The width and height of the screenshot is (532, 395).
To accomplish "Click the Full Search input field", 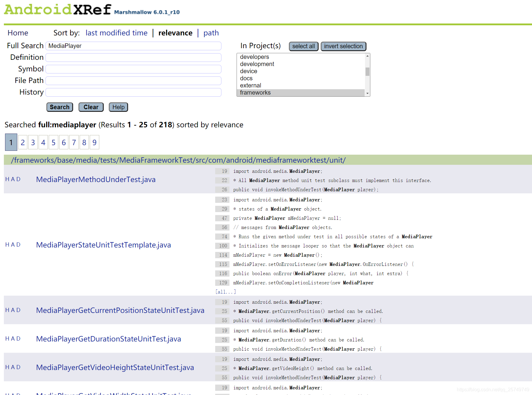I will tap(133, 46).
